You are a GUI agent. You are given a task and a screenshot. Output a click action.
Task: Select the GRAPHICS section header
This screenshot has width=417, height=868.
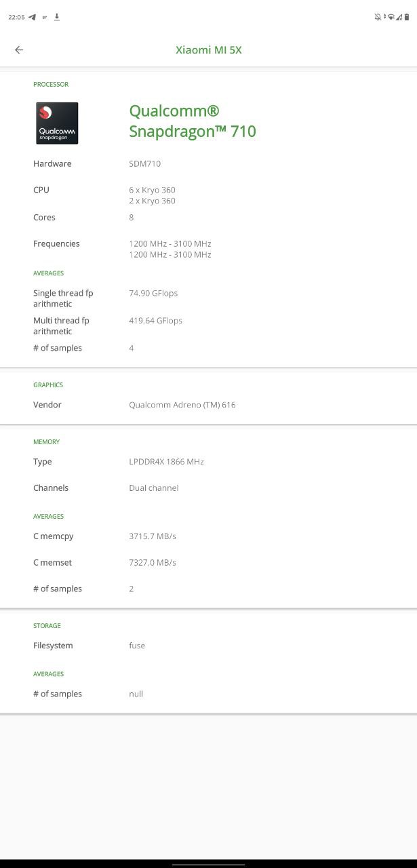[48, 384]
